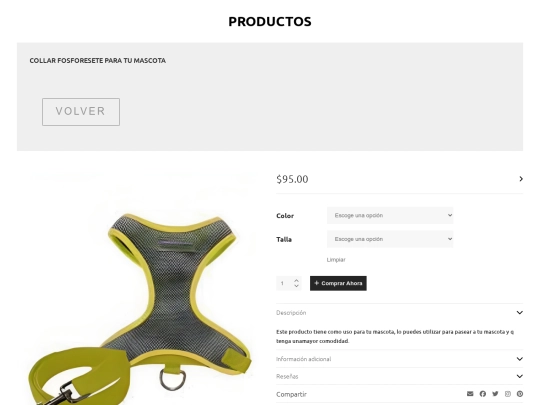Click the VOLVER button
The width and height of the screenshot is (540, 405).
tap(81, 112)
